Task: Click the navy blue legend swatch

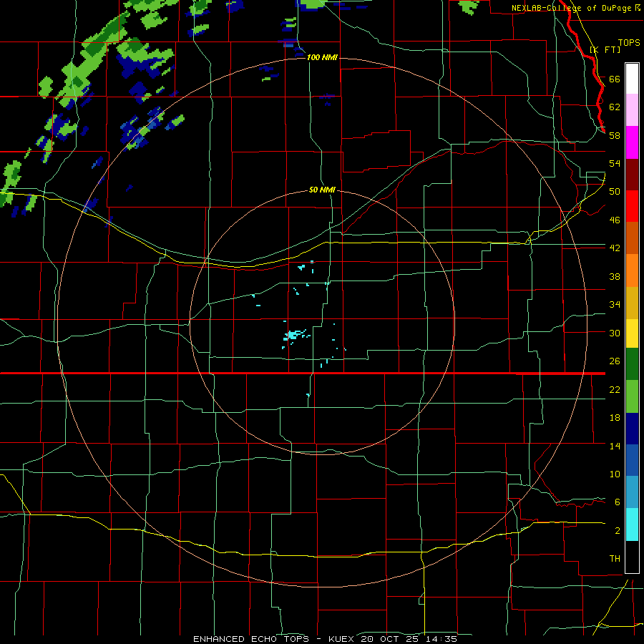Action: (632, 429)
